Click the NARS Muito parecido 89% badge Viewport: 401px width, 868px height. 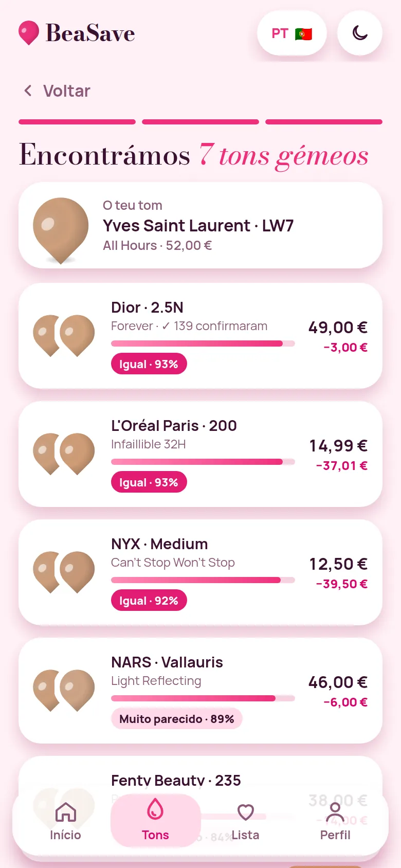176,719
